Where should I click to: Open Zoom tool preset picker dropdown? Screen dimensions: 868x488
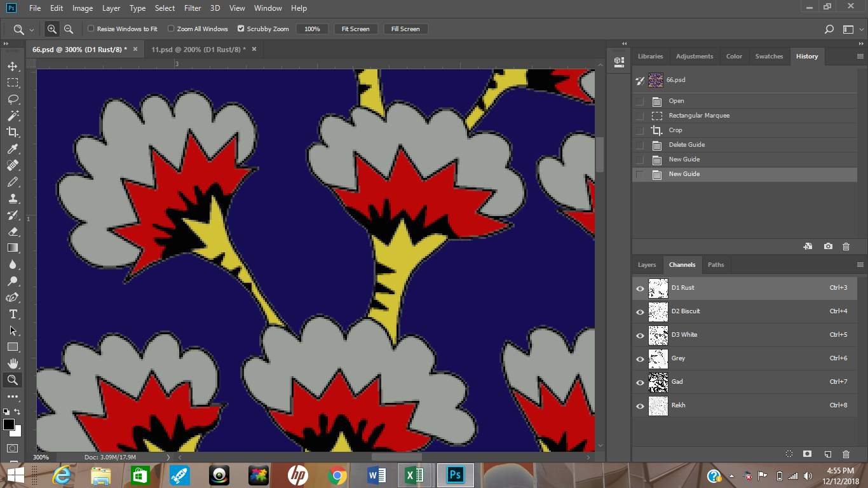[x=32, y=30]
